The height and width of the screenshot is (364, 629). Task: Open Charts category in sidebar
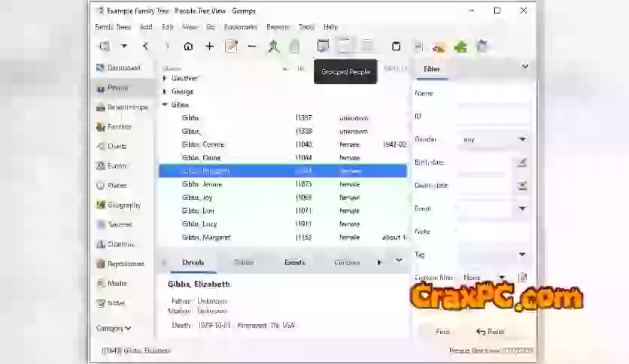click(123, 147)
